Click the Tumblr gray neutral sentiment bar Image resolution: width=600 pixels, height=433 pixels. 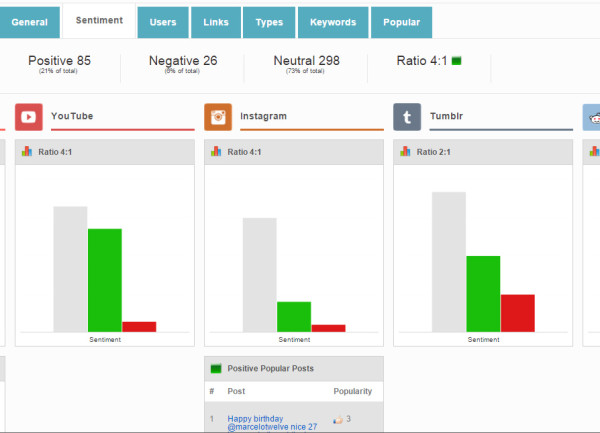tap(449, 262)
